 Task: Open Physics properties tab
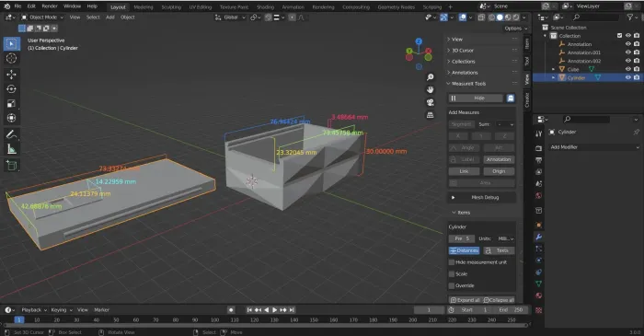[539, 261]
